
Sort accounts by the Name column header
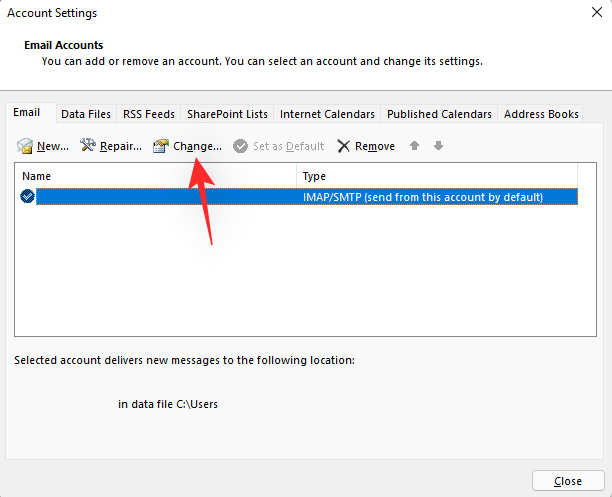point(155,176)
